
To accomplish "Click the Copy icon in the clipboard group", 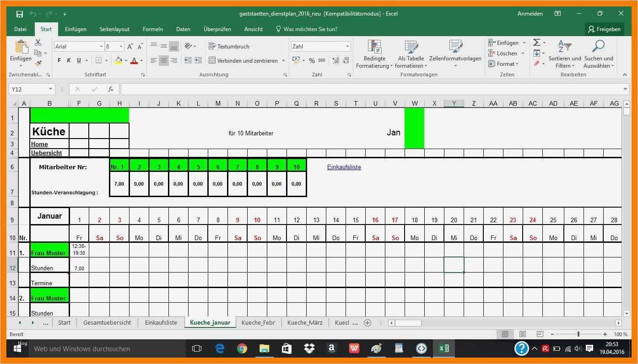I will [x=38, y=53].
